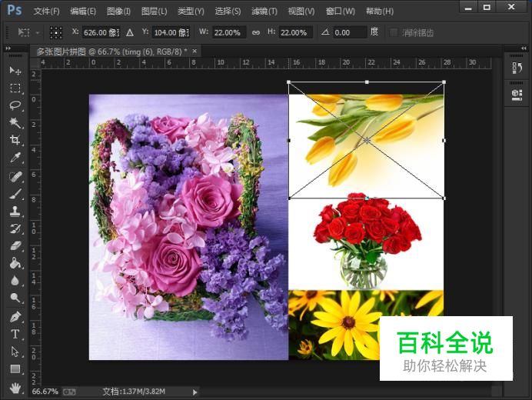This screenshot has width=532, height=400.
Task: Open the 图像(I) menu
Action: 118,12
